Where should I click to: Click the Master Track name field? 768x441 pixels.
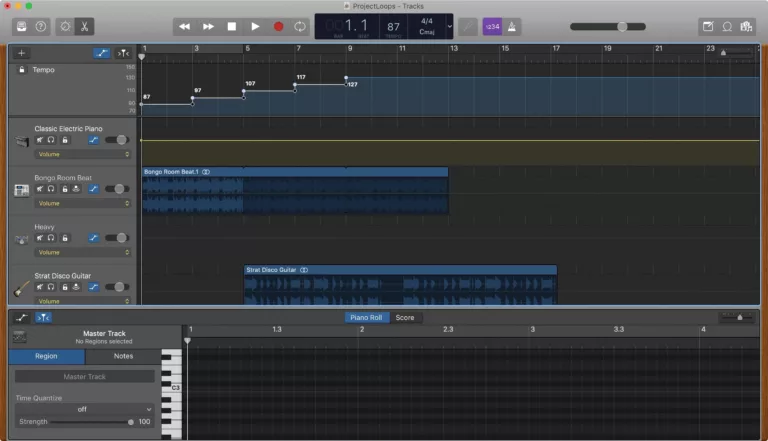[85, 376]
